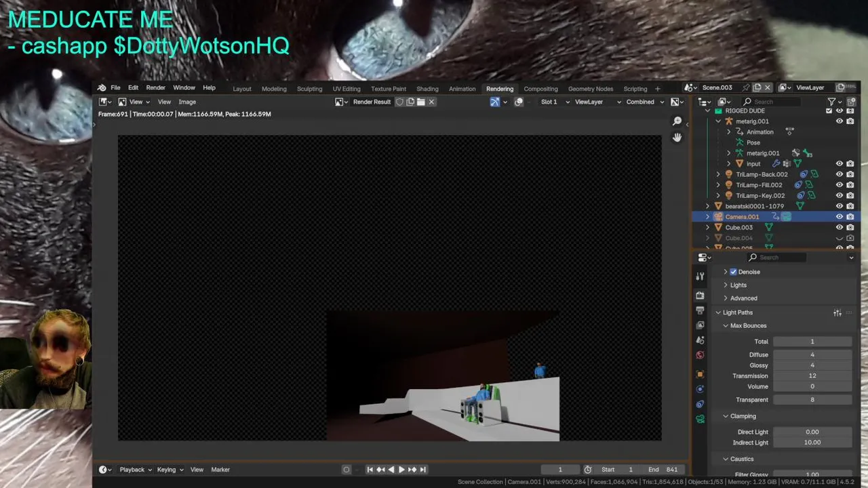Click the Render Result name field
The image size is (868, 488).
(372, 102)
